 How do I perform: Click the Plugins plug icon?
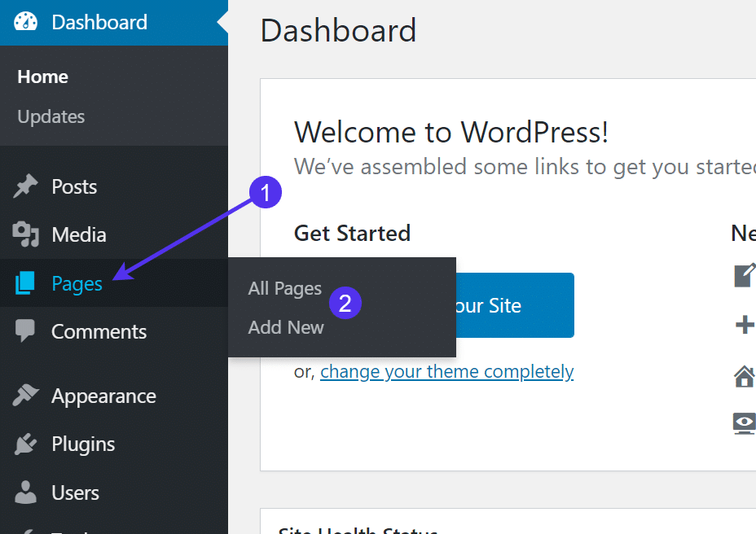pos(24,444)
